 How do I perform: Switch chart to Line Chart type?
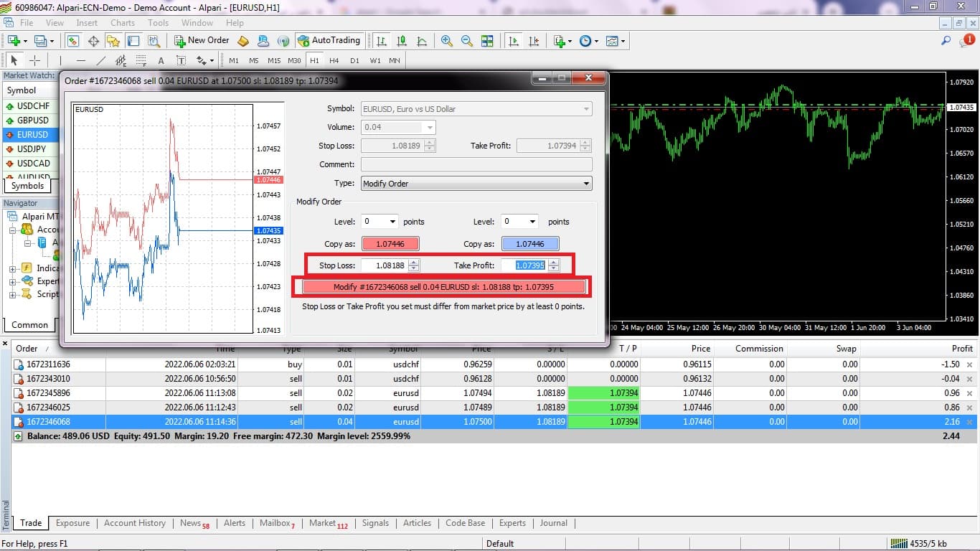point(422,41)
